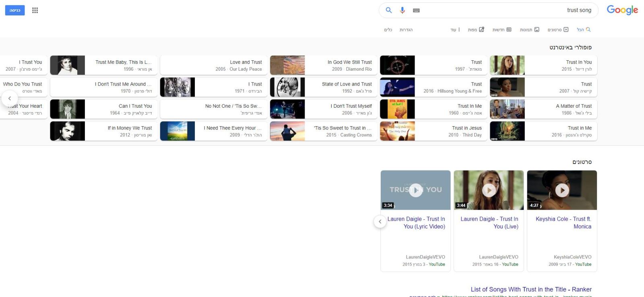Play Lauren Daigle Live video thumbnail
The height and width of the screenshot is (297, 644).
(489, 190)
